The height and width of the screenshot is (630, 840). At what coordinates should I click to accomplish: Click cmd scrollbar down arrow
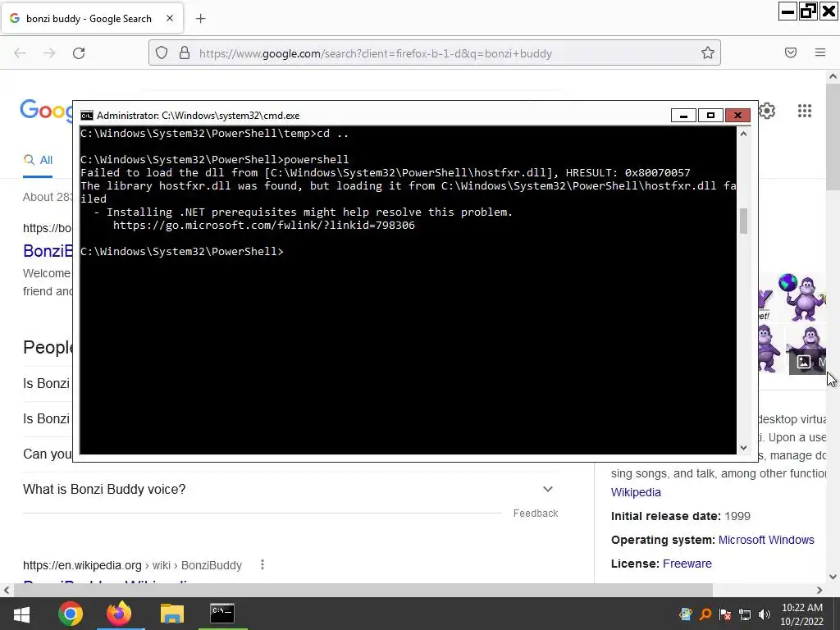[743, 448]
